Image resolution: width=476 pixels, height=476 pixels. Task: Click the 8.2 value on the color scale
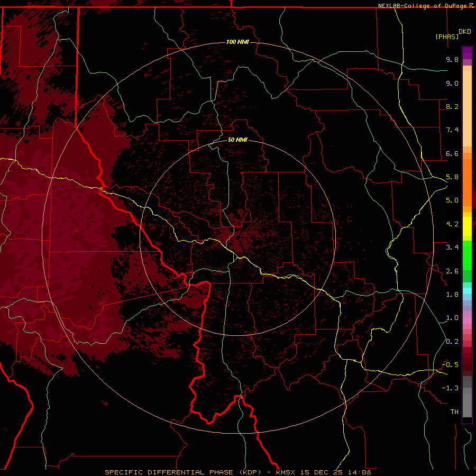click(452, 106)
